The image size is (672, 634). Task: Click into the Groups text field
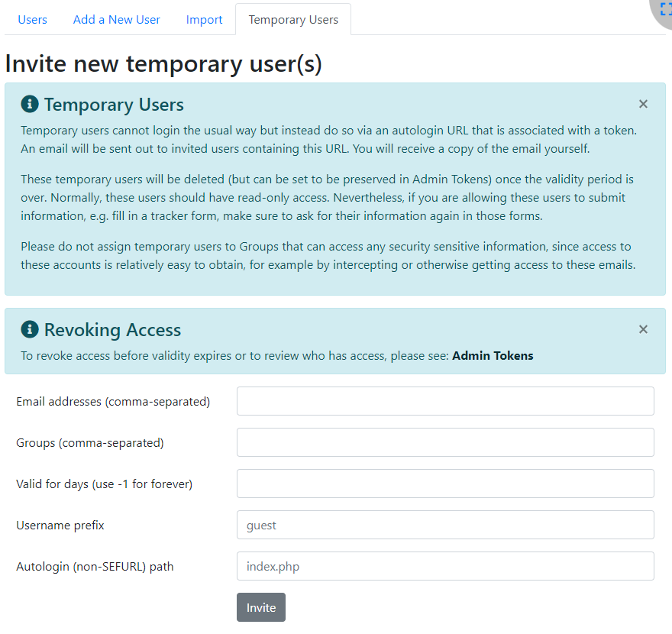445,442
